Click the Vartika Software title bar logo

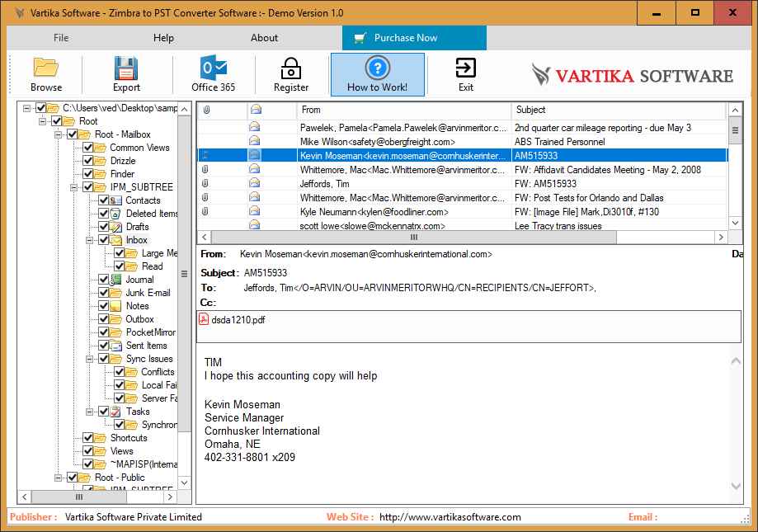coord(19,12)
